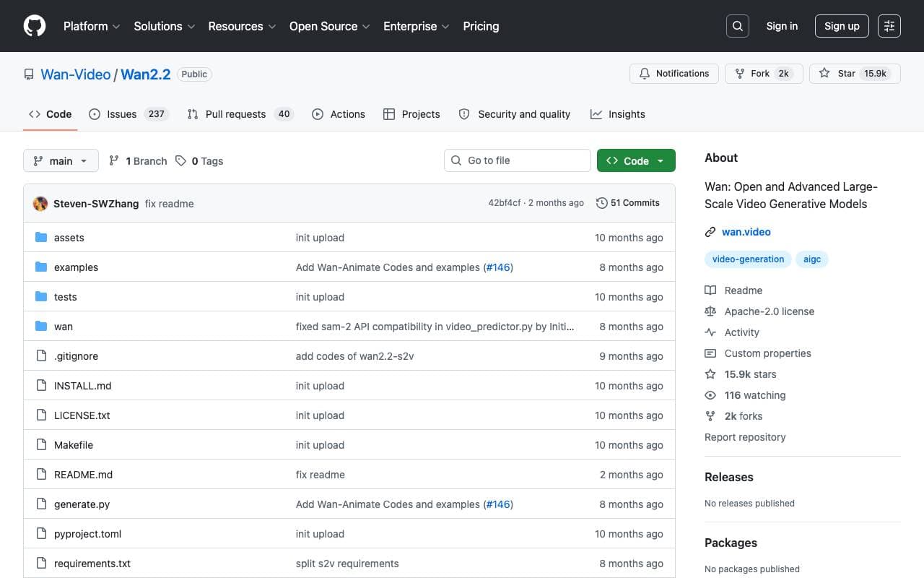
Task: Click the pulse icon next to Activity
Action: [710, 332]
